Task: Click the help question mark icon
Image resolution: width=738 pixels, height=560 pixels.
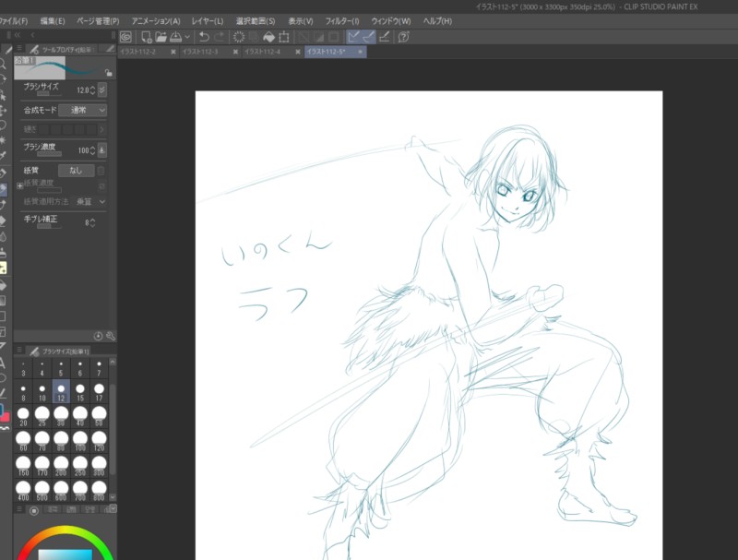Action: pos(404,37)
